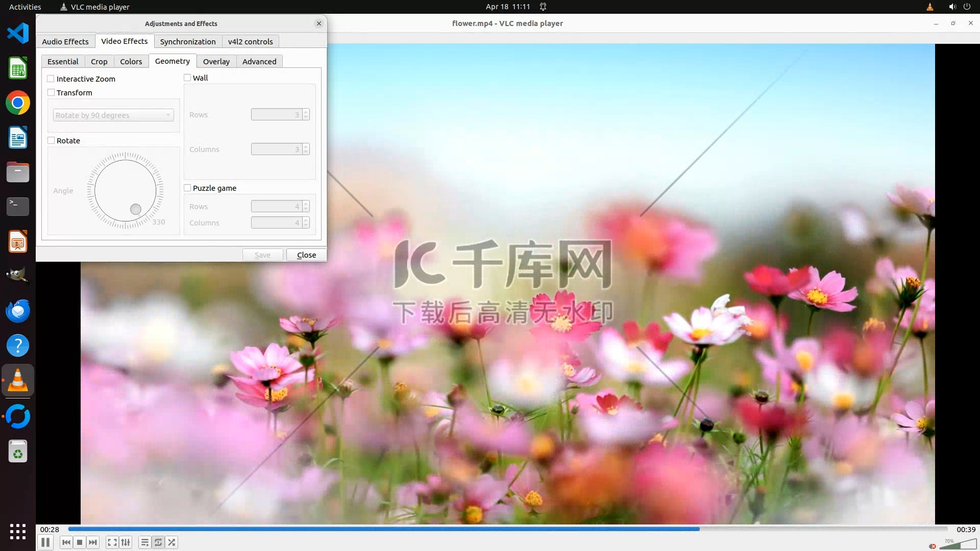Screen dimensions: 980x551
Task: Open the Colors sub-tab
Action: [131, 61]
